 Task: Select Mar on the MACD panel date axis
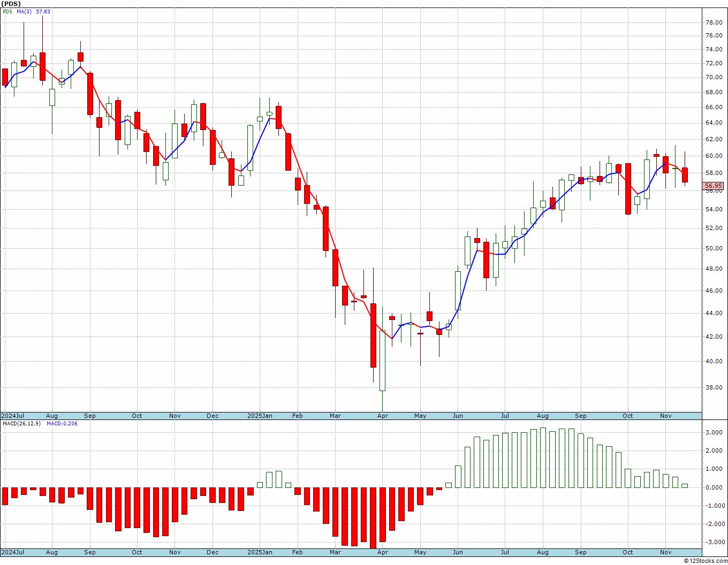(335, 552)
